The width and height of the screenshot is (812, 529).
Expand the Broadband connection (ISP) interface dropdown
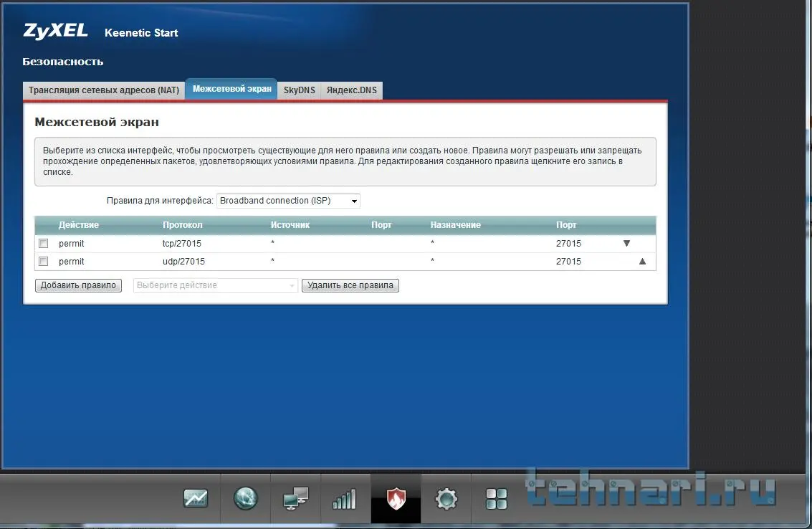coord(288,201)
